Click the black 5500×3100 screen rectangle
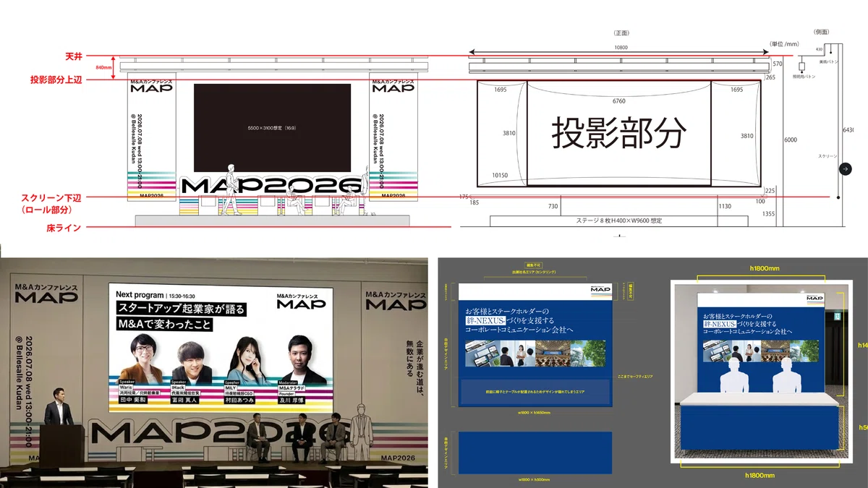The image size is (868, 488). [x=272, y=128]
